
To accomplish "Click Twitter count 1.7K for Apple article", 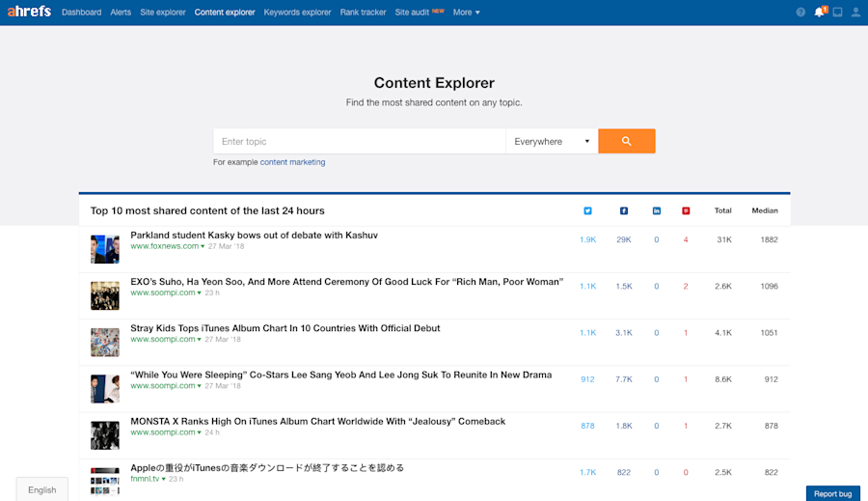I will click(x=588, y=473).
